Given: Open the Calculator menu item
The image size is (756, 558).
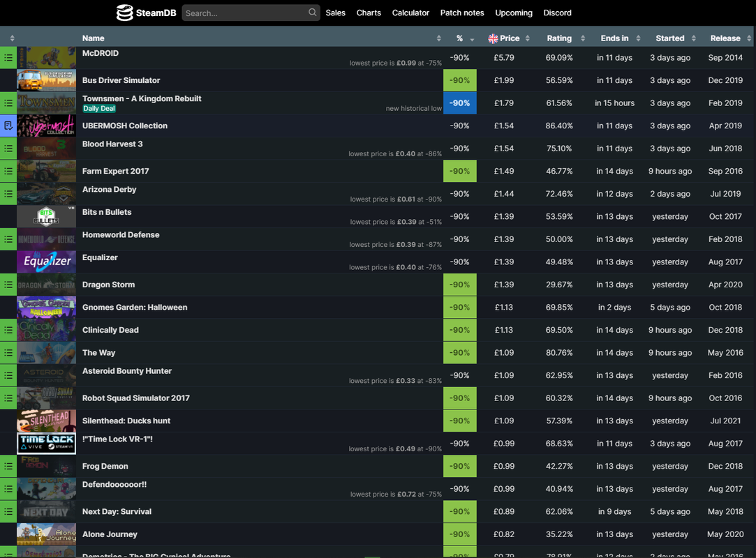Looking at the screenshot, I should [410, 13].
